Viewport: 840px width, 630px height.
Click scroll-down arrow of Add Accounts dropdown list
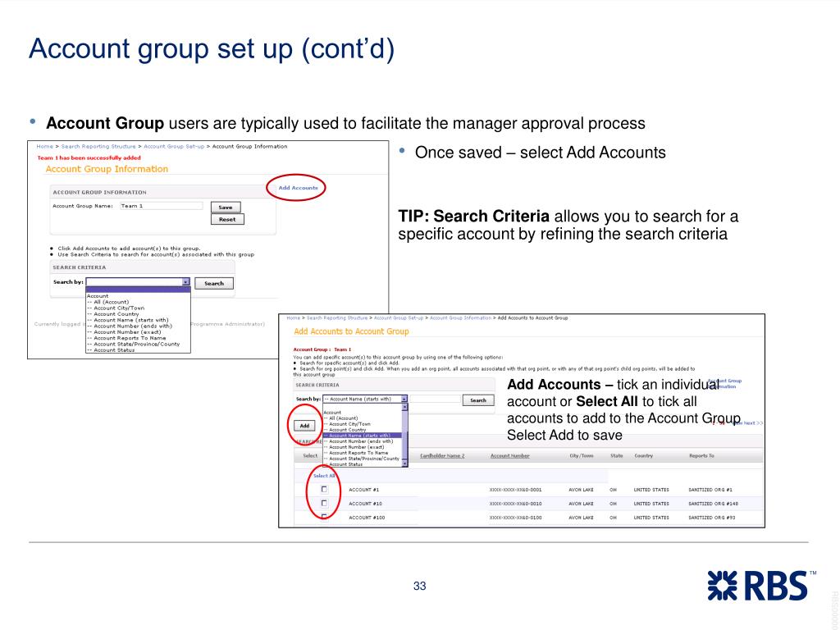tap(404, 463)
